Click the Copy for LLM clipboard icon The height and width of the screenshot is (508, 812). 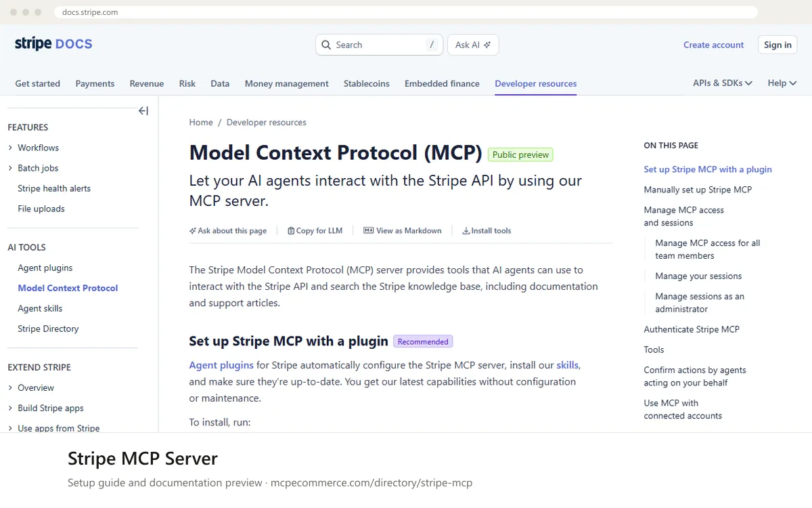click(291, 231)
